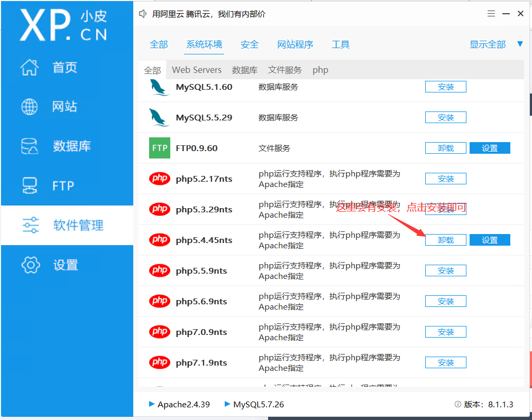
Task: Click the Apache2.4.39 status text
Action: tap(184, 404)
